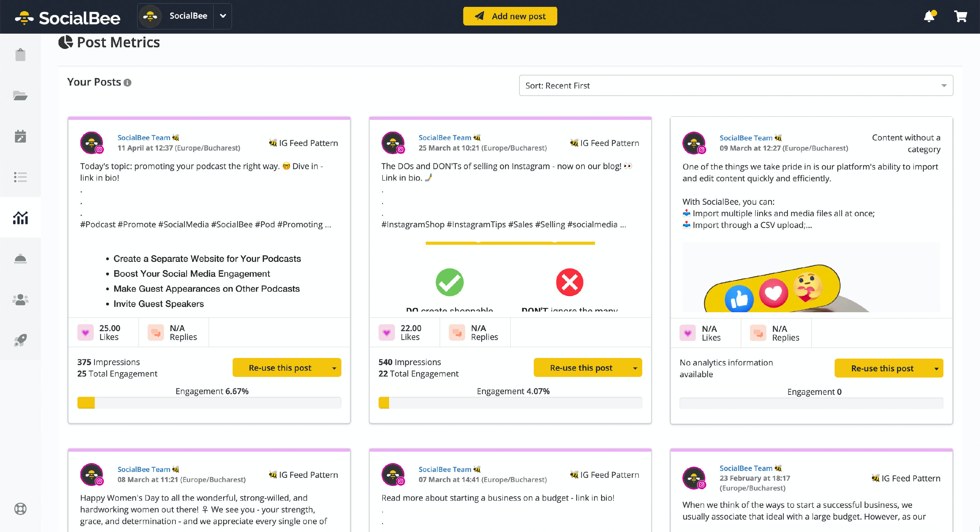Click No analytics information available text

726,368
